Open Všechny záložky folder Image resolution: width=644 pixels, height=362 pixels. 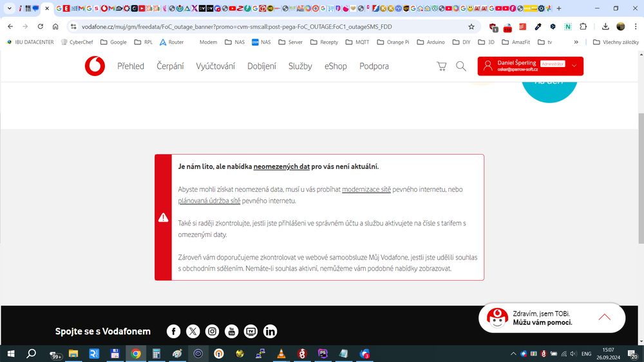click(x=616, y=42)
